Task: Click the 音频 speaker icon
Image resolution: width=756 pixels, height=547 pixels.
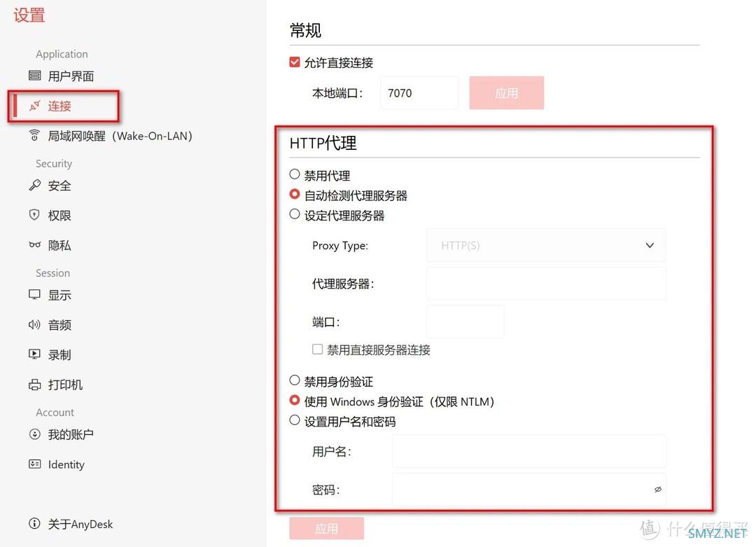Action: pos(35,325)
